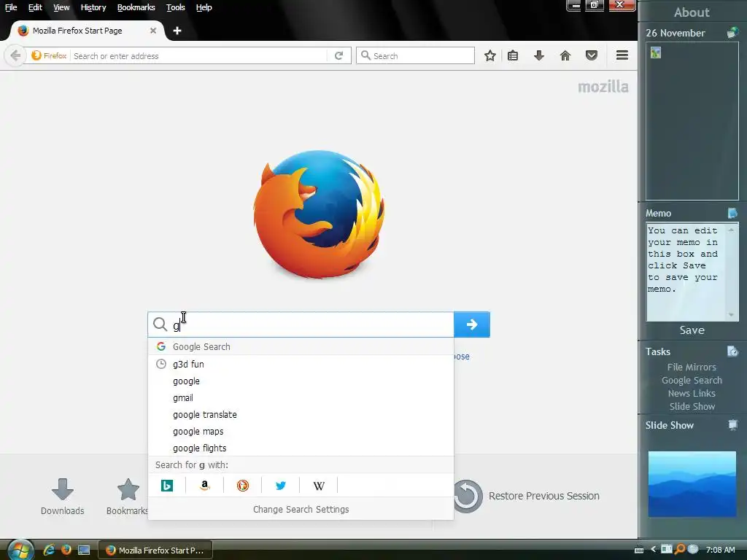Open the Edit menu
747x560 pixels.
point(35,7)
